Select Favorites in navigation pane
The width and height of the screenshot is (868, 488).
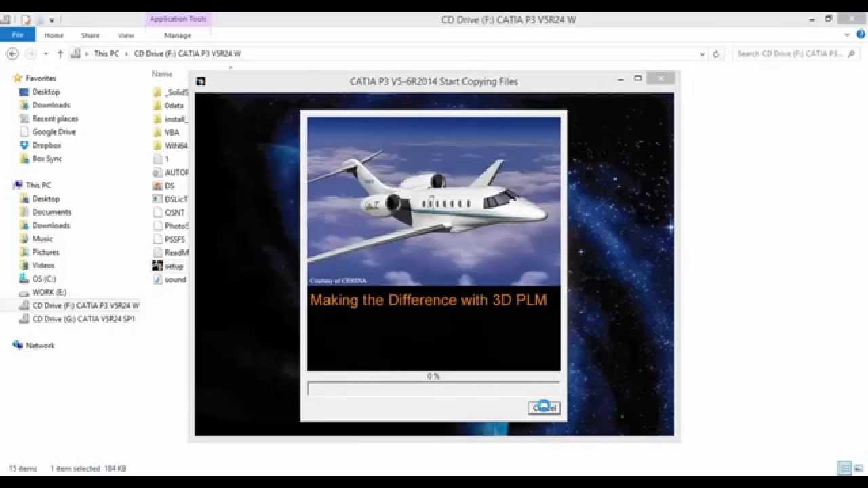click(x=41, y=79)
